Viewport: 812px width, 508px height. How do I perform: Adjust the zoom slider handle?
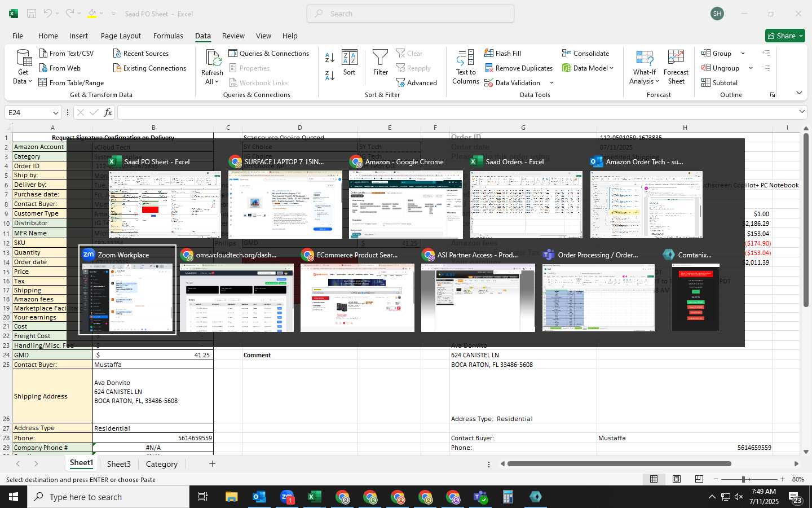744,479
